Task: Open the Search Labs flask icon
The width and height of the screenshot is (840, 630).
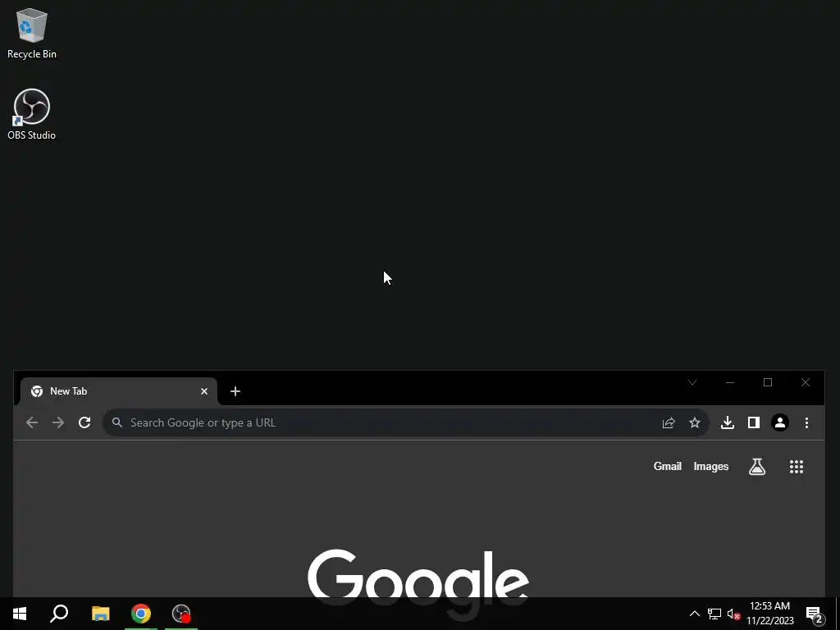Action: click(757, 467)
